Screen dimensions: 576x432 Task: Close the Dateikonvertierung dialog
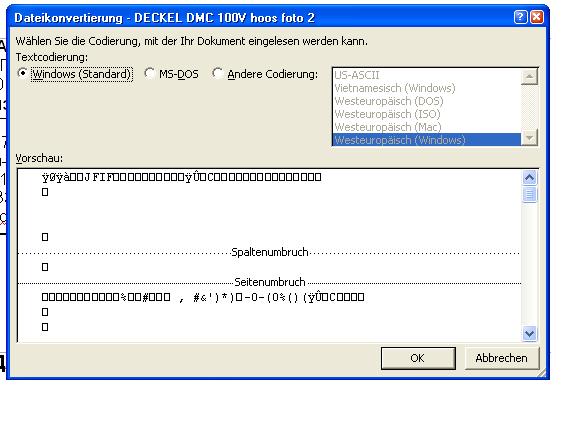click(537, 17)
